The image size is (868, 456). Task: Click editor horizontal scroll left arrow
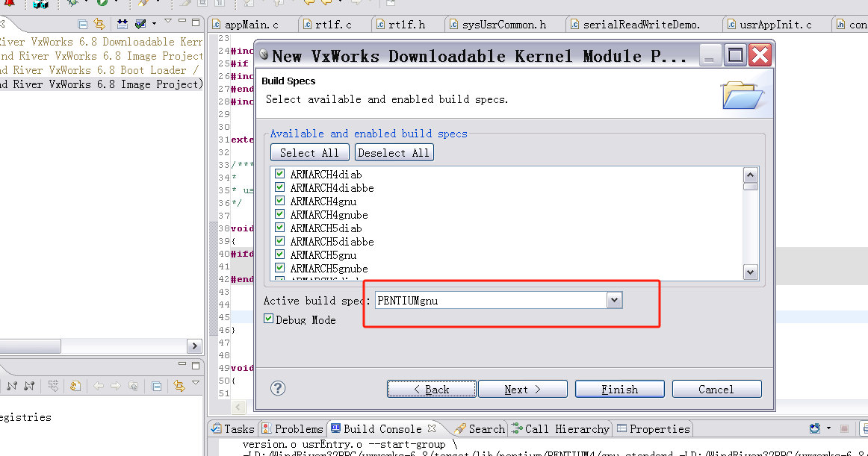point(238,407)
